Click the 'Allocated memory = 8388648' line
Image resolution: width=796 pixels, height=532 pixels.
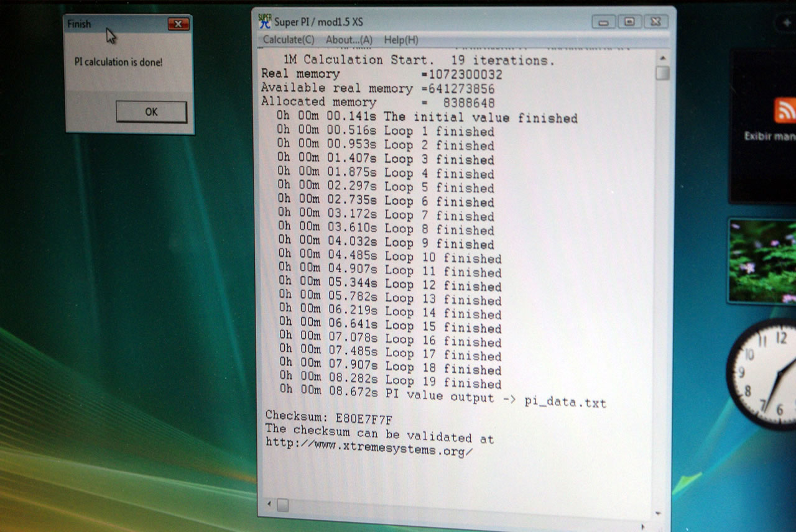[378, 102]
